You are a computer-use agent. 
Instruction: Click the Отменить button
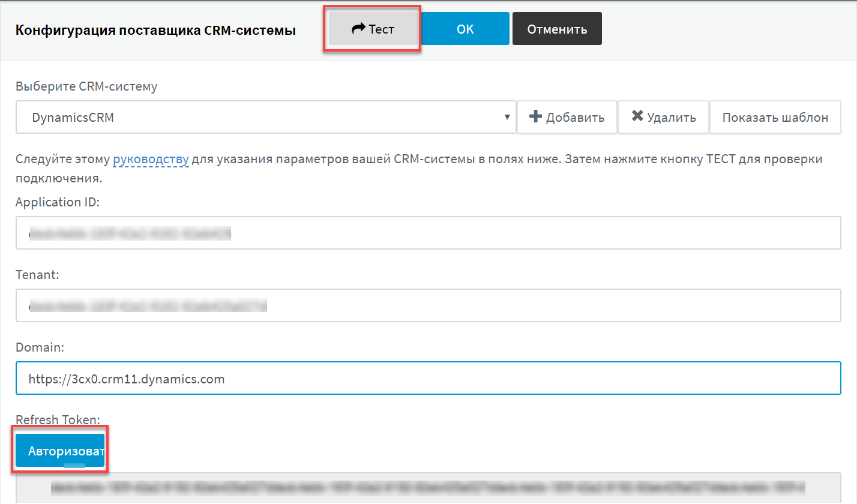[x=557, y=29]
